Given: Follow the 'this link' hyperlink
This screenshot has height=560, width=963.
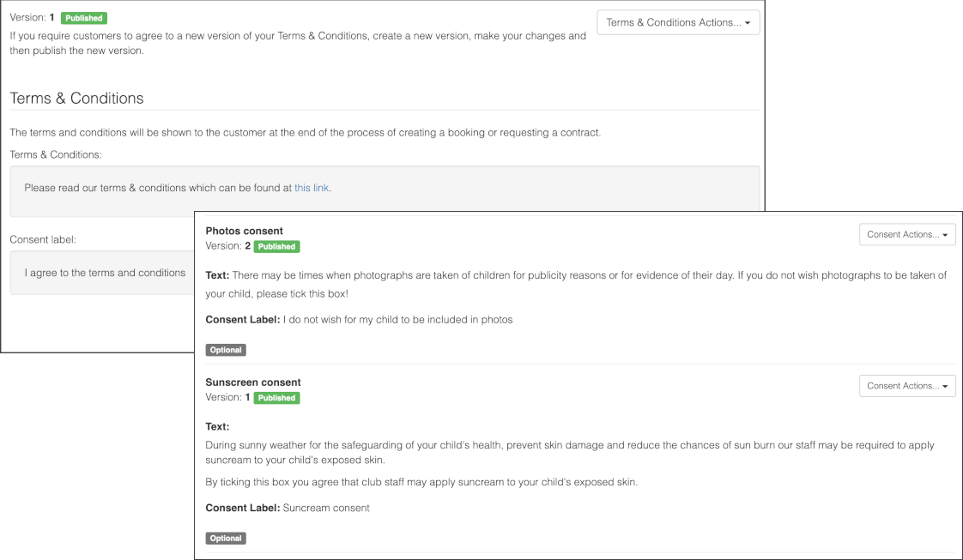Looking at the screenshot, I should (x=312, y=188).
